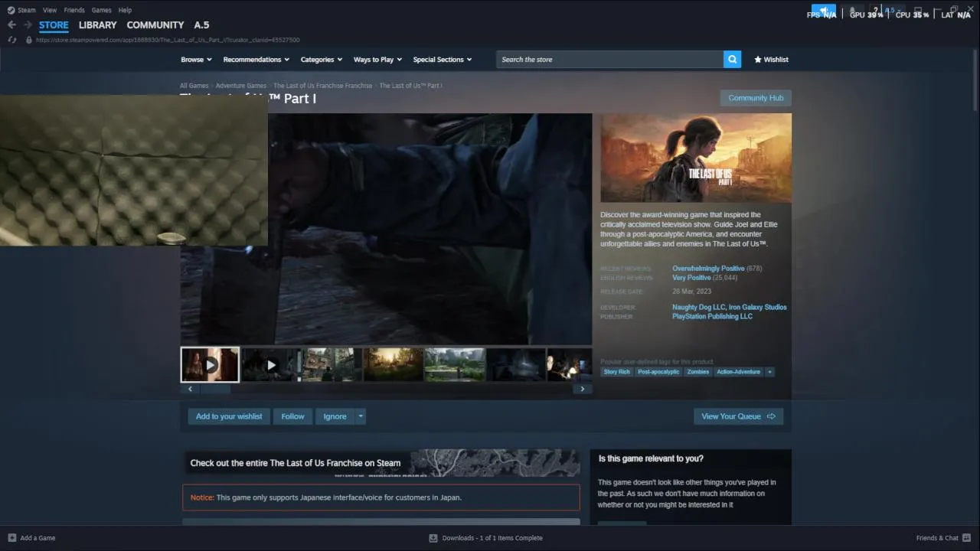
Task: Click the Last of Us Franchise banner
Action: 381,463
